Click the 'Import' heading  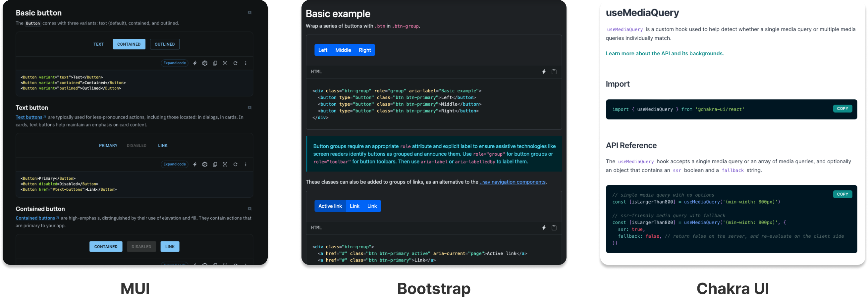618,84
